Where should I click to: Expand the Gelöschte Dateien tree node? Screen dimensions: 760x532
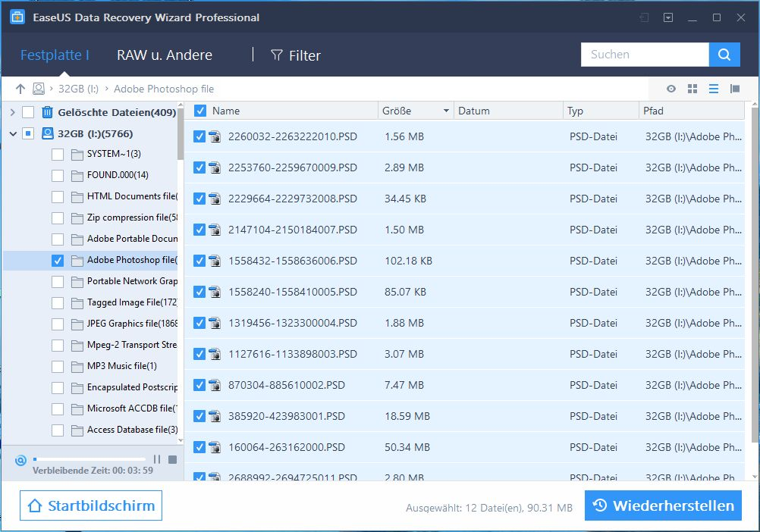tap(13, 112)
